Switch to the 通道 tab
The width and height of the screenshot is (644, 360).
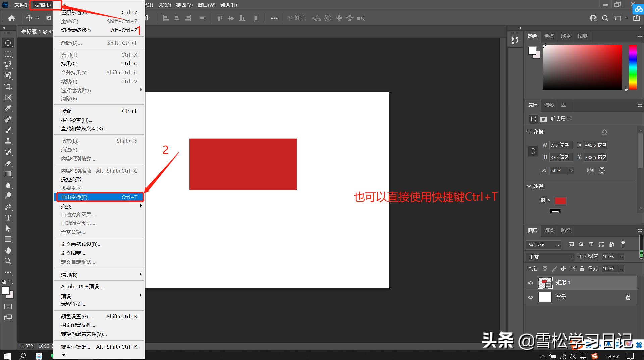(x=549, y=230)
